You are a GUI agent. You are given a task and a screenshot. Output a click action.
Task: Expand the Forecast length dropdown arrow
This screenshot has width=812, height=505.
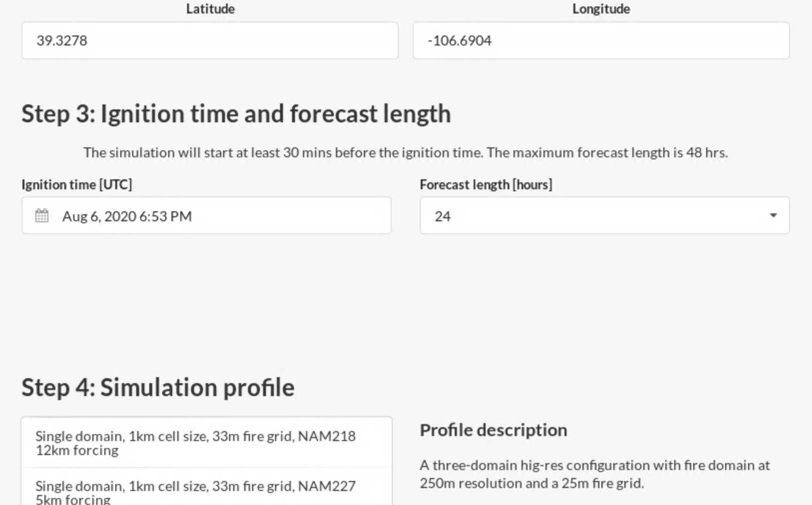pos(773,215)
